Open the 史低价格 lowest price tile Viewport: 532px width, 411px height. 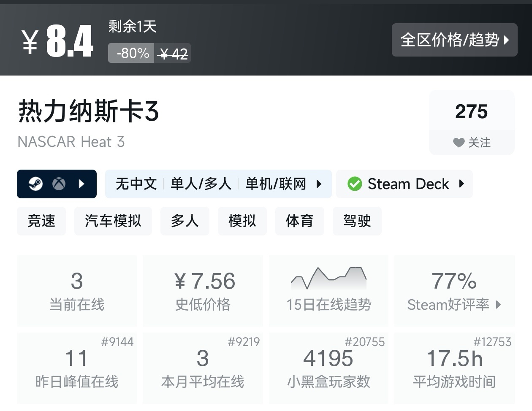[x=203, y=290]
